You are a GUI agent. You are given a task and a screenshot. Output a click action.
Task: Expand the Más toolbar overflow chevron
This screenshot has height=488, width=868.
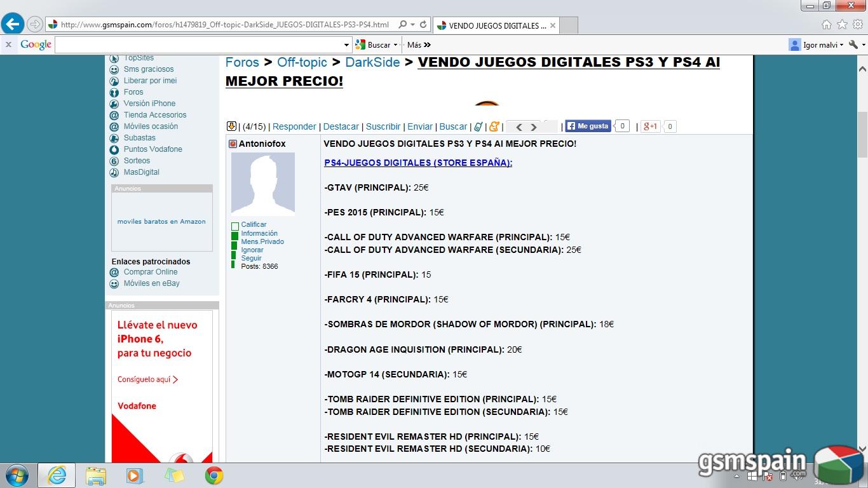point(427,45)
